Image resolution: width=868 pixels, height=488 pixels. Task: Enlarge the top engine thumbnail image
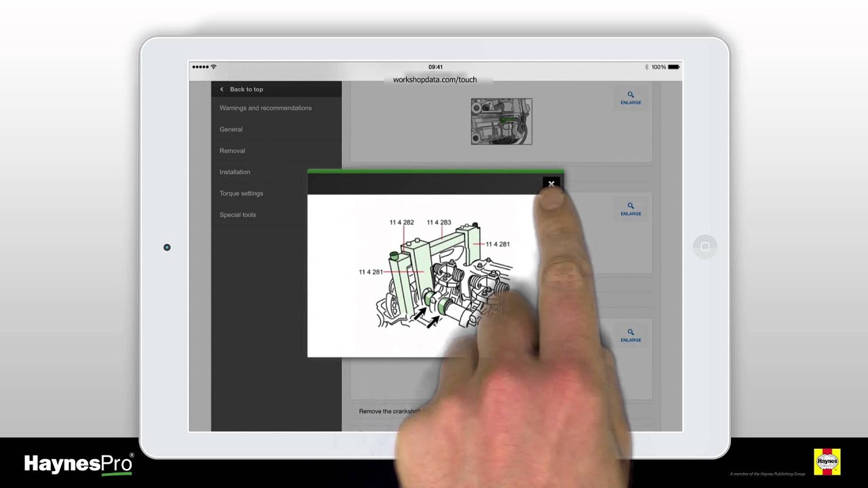(x=631, y=98)
